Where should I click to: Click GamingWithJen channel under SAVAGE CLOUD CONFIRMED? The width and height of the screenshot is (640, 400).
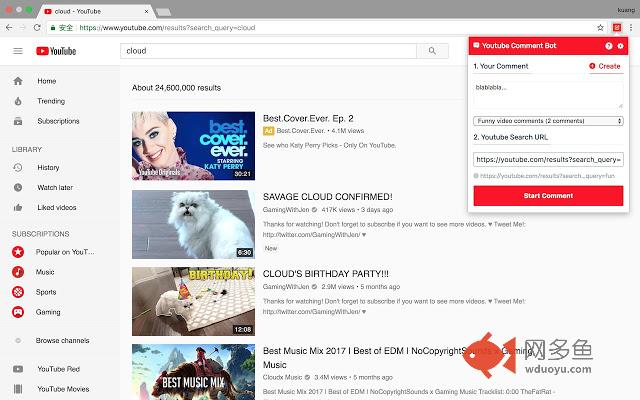click(286, 210)
